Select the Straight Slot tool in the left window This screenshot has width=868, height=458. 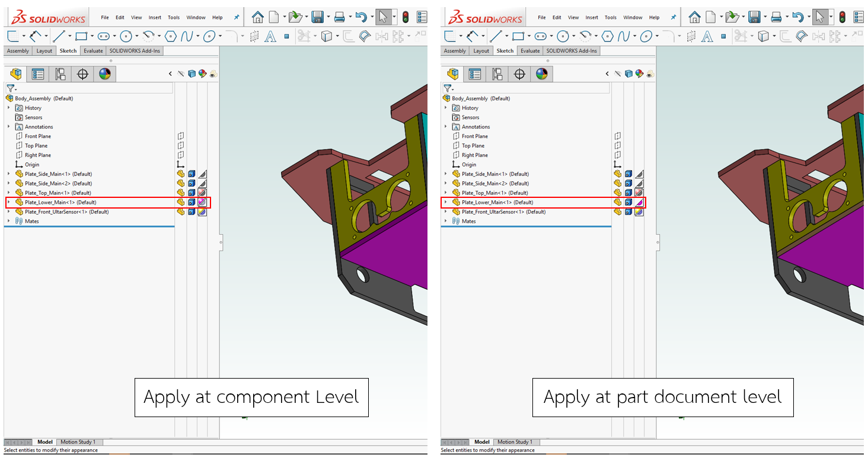point(104,37)
